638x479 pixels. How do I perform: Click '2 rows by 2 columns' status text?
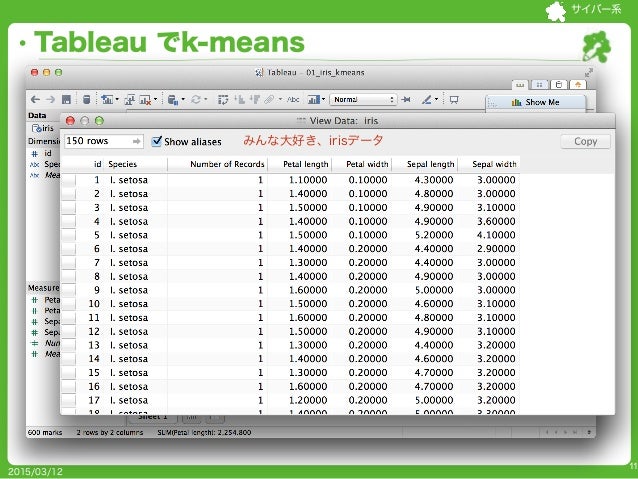click(x=110, y=432)
